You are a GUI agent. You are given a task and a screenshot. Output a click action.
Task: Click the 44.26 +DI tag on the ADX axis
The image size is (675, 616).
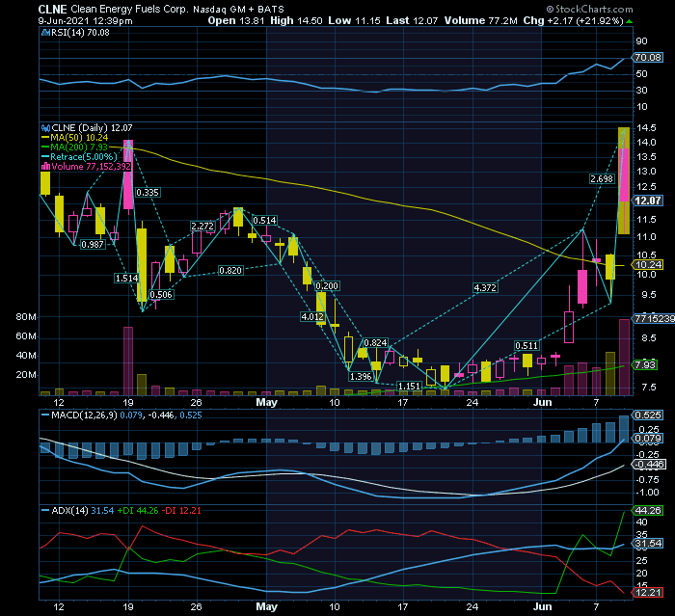click(648, 511)
